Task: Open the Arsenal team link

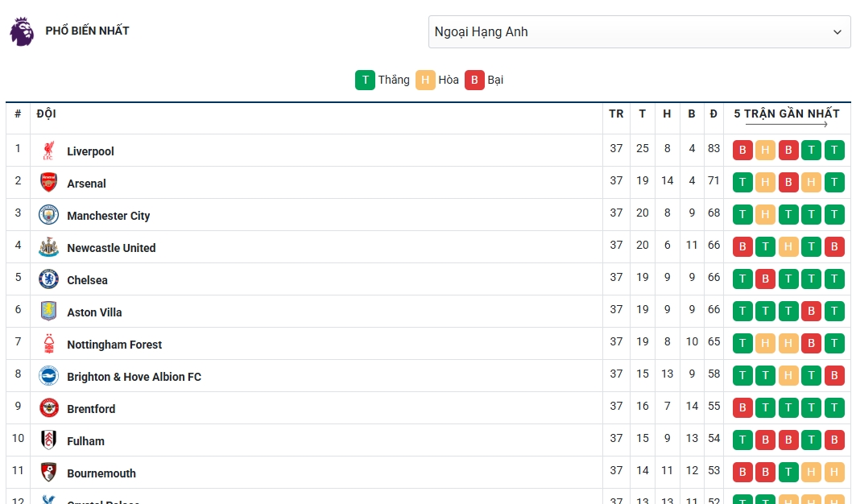Action: click(x=86, y=184)
